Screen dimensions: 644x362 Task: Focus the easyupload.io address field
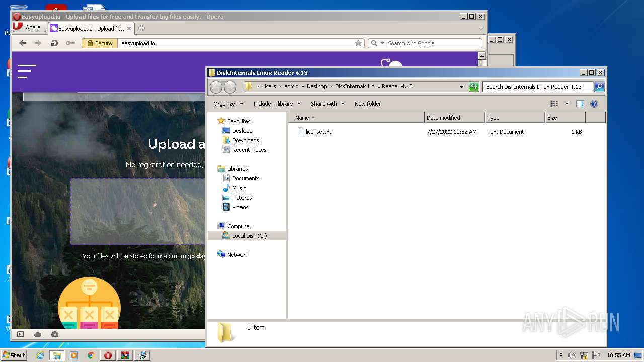pyautogui.click(x=236, y=43)
